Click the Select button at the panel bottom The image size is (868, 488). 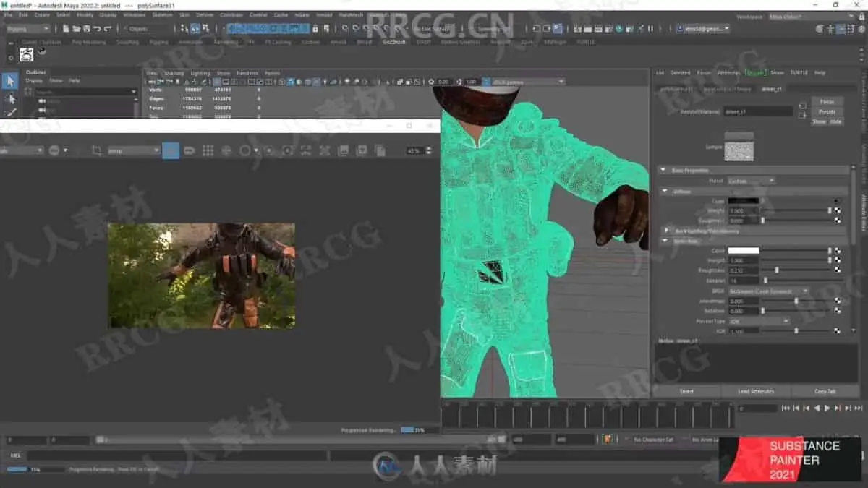(x=686, y=391)
